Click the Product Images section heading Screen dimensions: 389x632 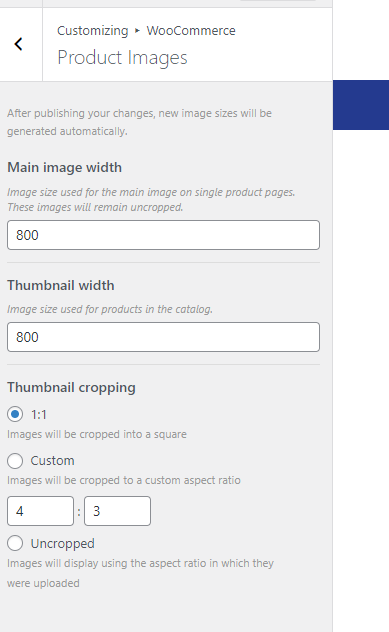(x=122, y=58)
